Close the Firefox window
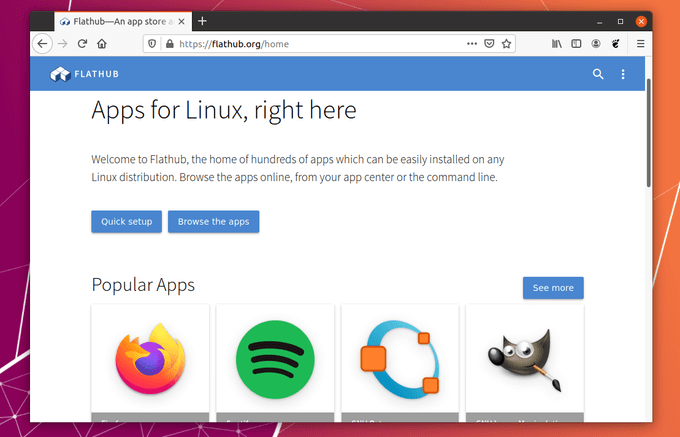680x437 pixels. pos(641,21)
